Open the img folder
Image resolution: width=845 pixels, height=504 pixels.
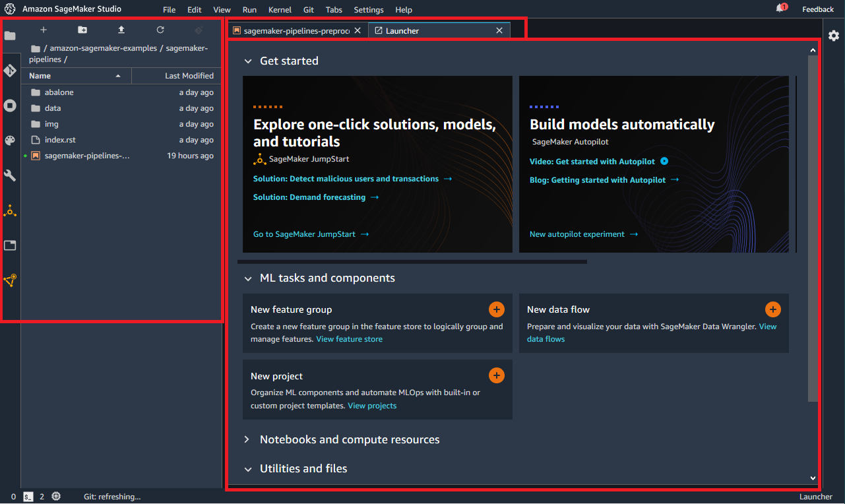click(x=121, y=124)
